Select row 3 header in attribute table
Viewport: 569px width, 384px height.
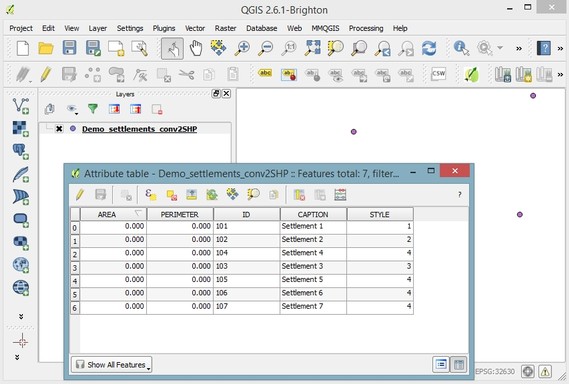click(75, 268)
